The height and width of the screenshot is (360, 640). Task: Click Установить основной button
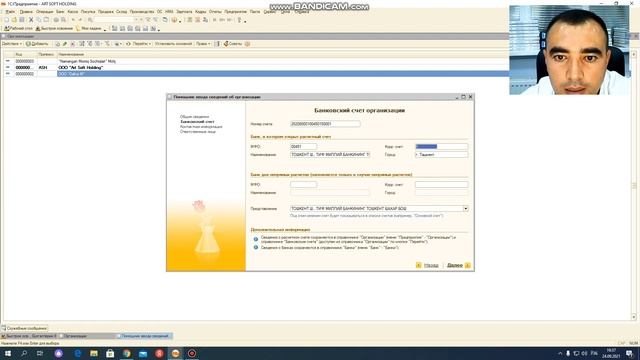(173, 44)
